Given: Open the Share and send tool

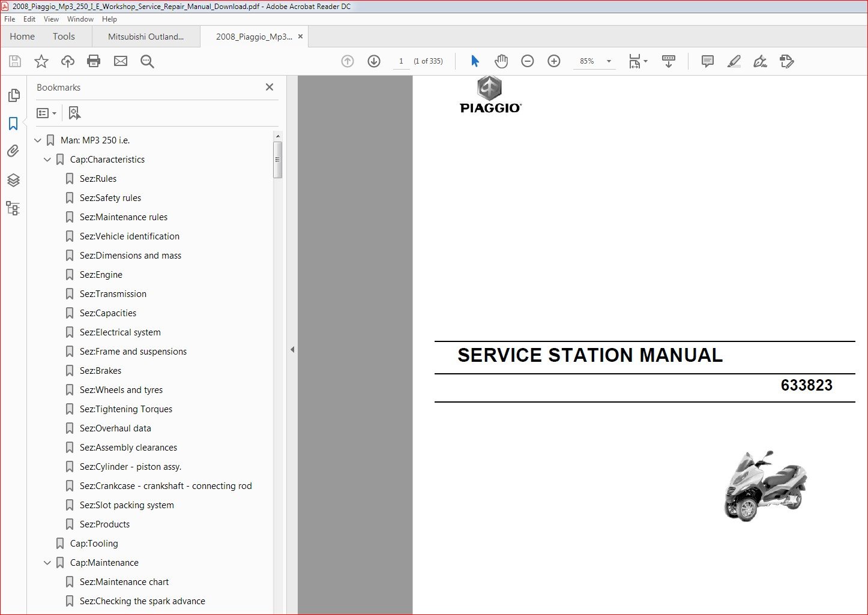Looking at the screenshot, I should click(x=787, y=61).
